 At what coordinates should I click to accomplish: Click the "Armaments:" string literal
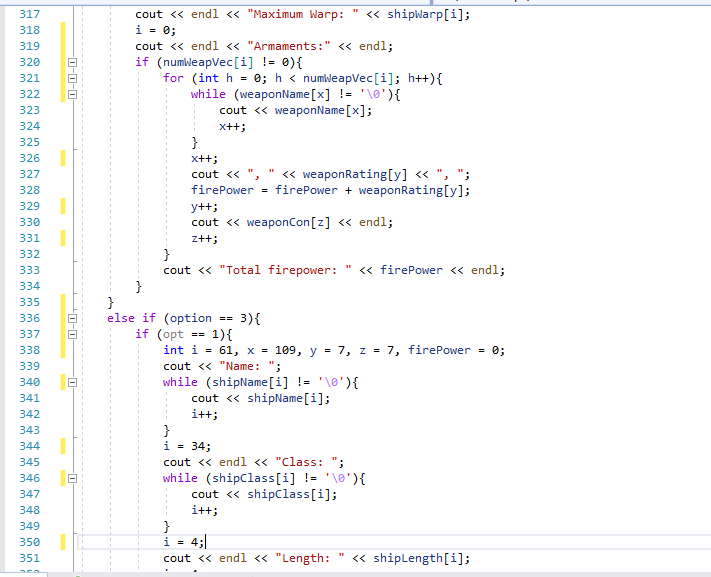click(289, 46)
